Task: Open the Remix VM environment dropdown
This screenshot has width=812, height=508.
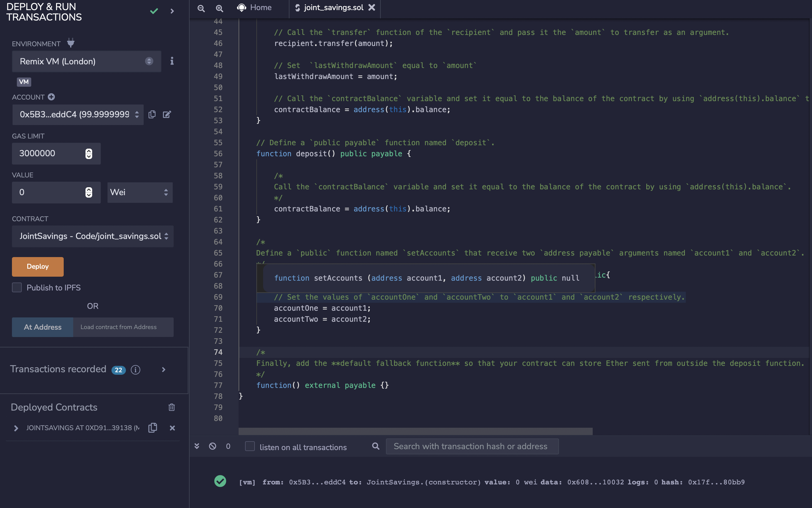Action: [x=86, y=62]
